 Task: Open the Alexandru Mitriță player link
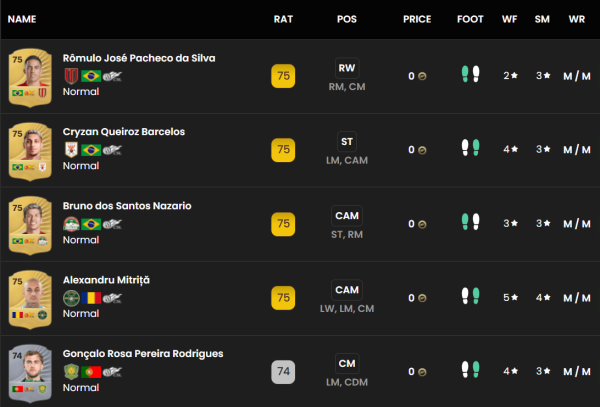pos(111,280)
